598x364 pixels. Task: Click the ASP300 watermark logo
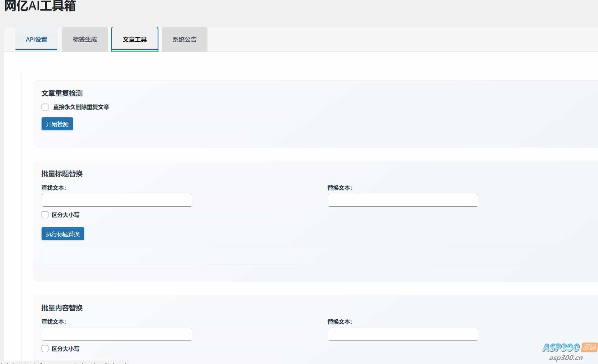pos(561,347)
